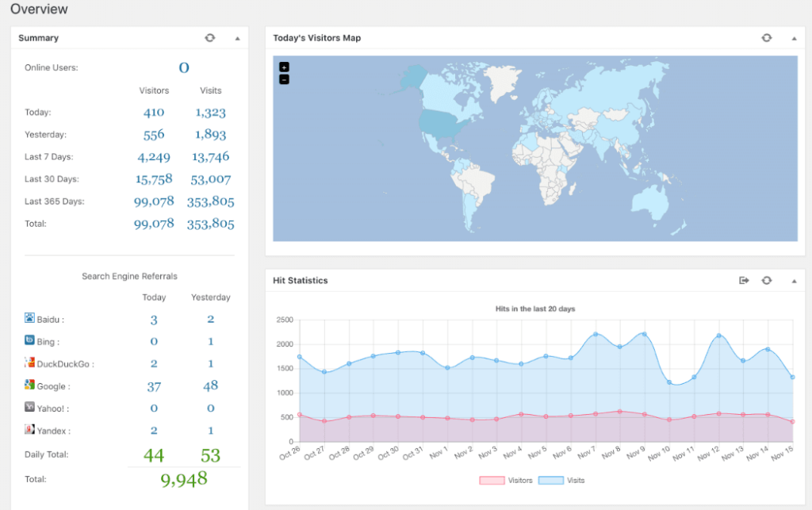
Task: Refresh the Summary widget
Action: pyautogui.click(x=209, y=38)
